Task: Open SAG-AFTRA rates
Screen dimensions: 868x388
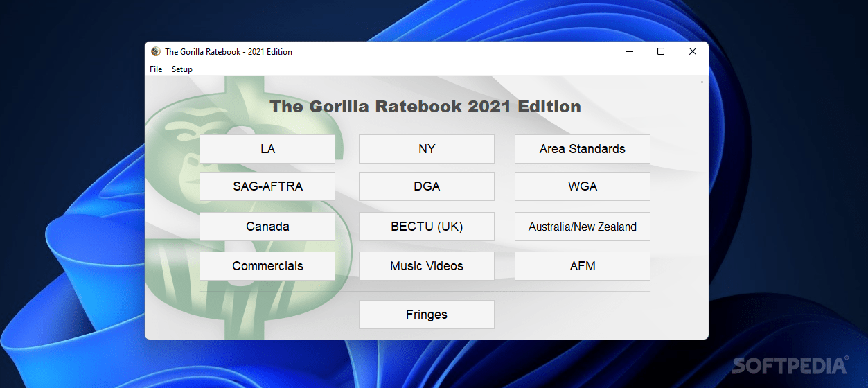Action: point(267,186)
